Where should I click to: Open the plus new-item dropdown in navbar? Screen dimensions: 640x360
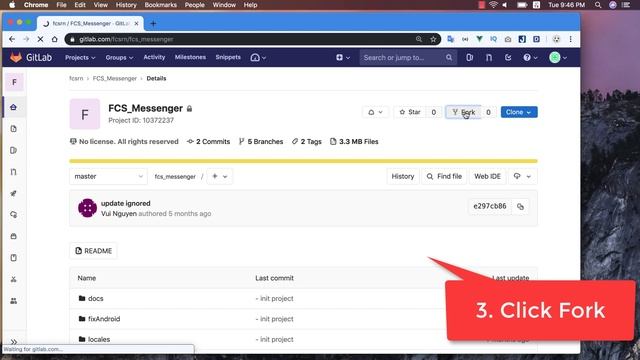coord(343,58)
